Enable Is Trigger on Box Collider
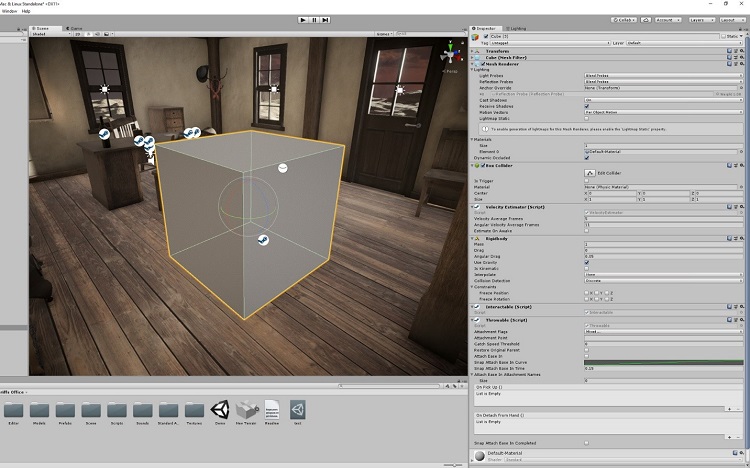750x468 pixels. [587, 181]
